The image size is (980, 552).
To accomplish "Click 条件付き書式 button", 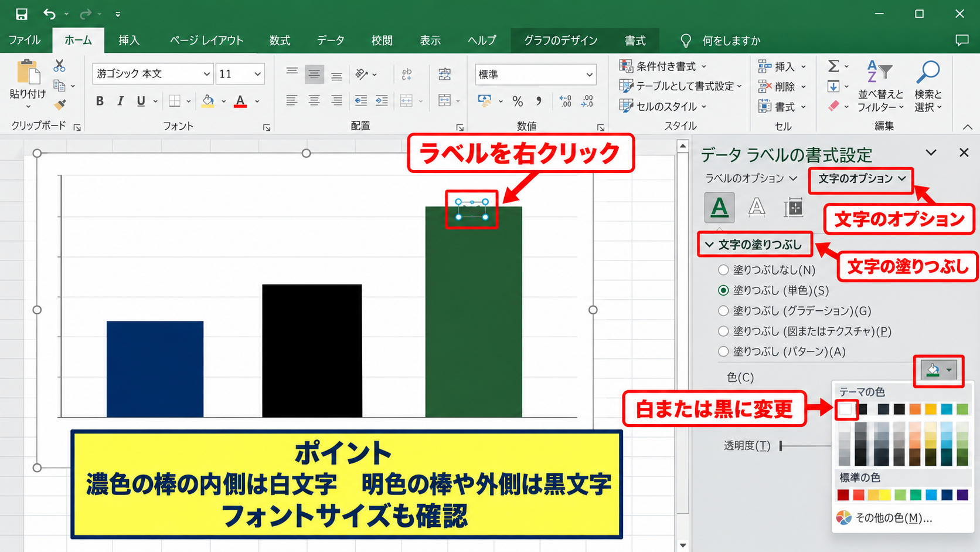I will [x=663, y=66].
